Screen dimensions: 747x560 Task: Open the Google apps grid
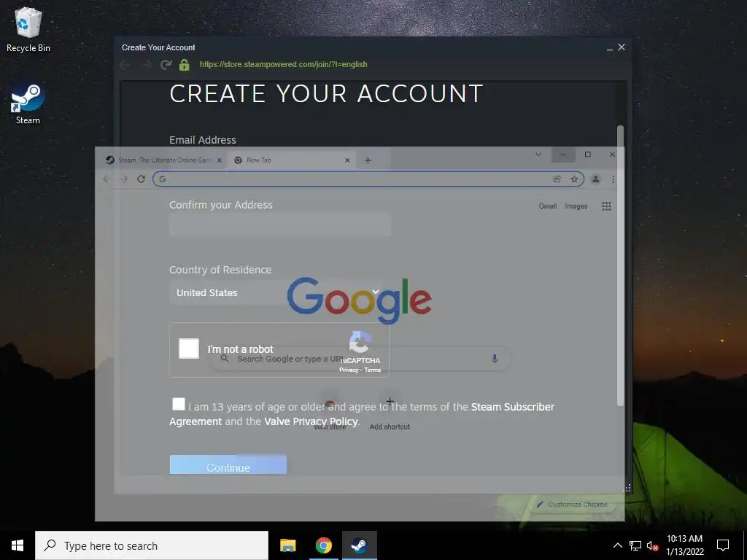coord(606,206)
